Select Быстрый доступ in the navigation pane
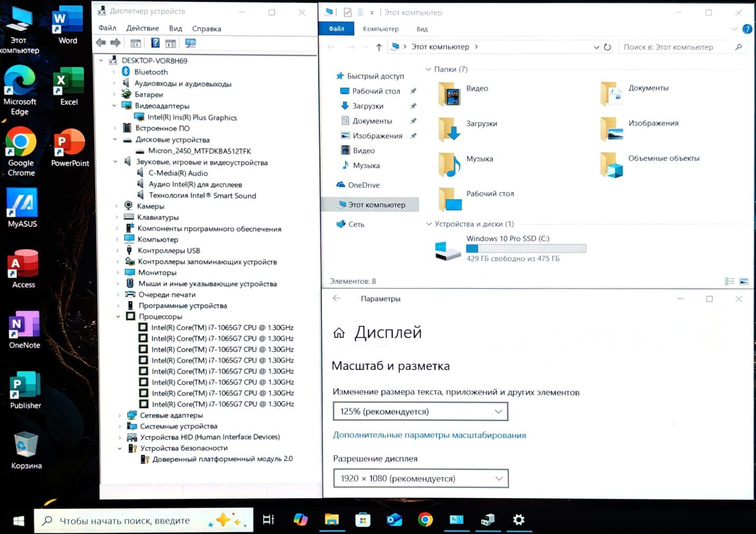 pos(370,76)
